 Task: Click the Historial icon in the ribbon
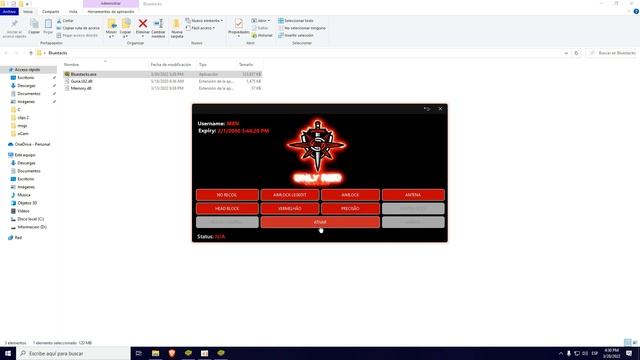(262, 36)
